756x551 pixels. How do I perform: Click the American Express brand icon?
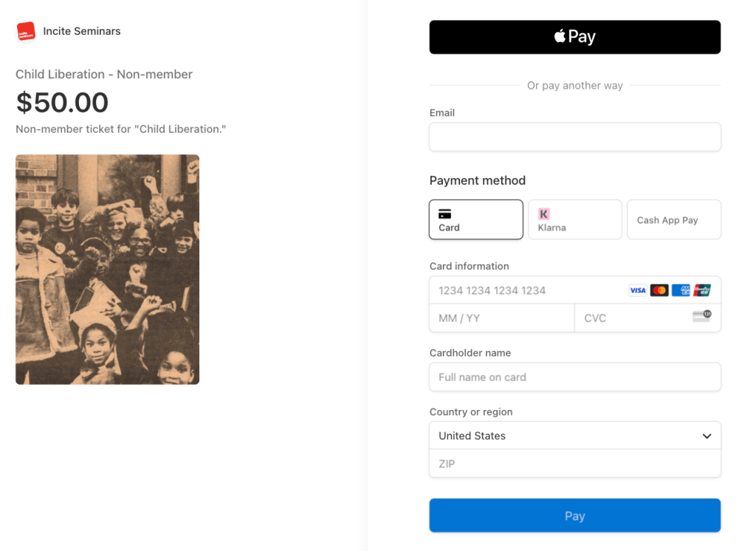681,290
